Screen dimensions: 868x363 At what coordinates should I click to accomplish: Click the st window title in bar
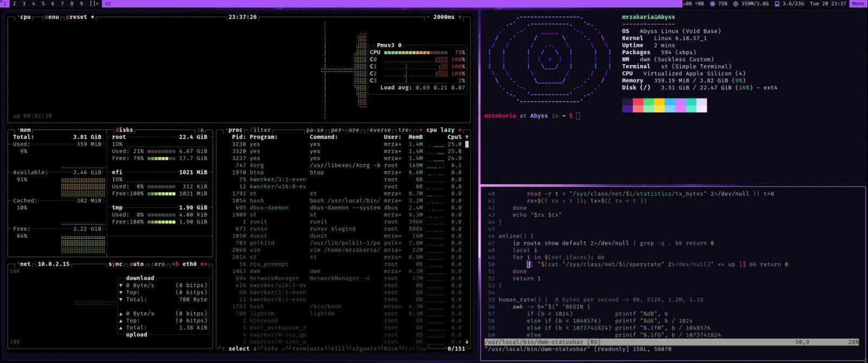click(x=108, y=3)
